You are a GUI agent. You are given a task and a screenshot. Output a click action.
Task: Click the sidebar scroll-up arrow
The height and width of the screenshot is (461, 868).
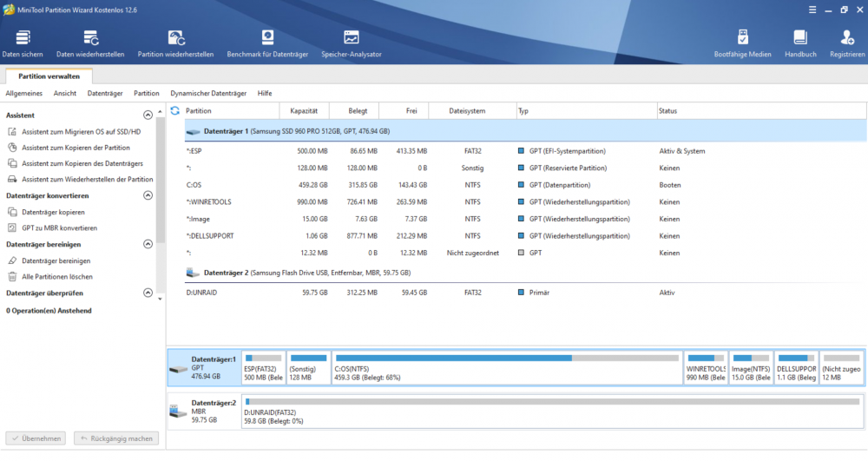point(160,112)
